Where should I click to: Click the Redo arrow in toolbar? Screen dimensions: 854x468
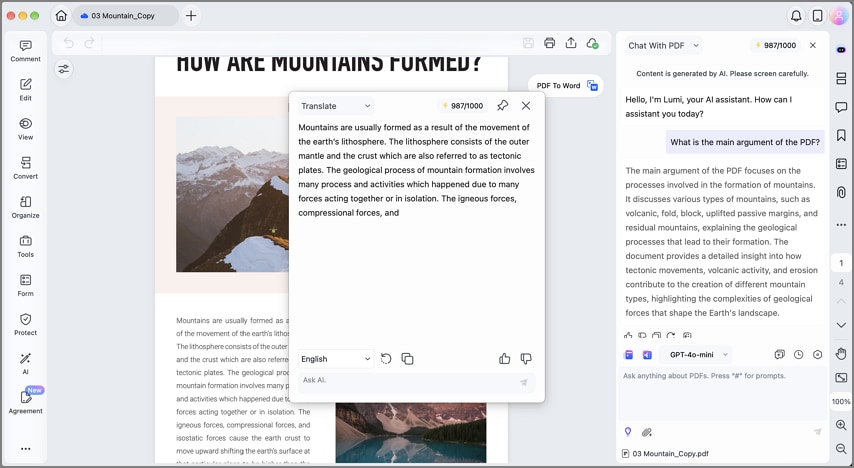(x=90, y=43)
